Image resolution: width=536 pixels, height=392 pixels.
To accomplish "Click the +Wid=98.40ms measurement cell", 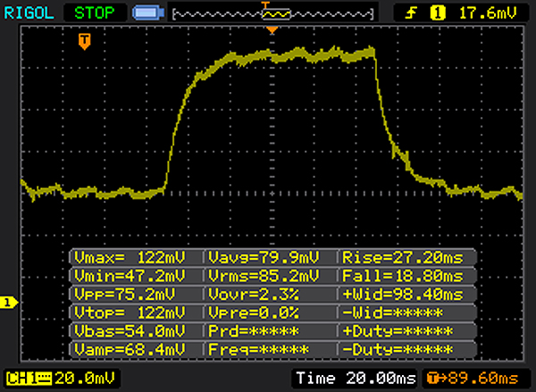I will 403,294.
